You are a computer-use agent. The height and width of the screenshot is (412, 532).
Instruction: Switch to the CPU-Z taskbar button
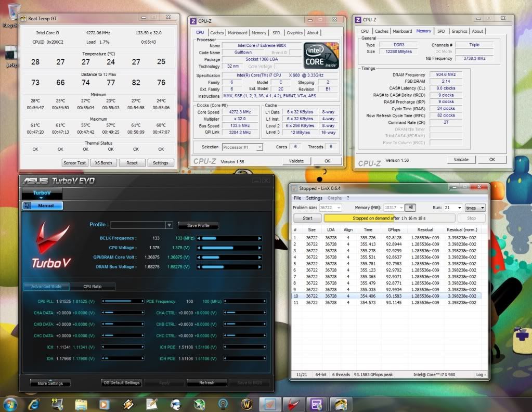pyautogui.click(x=317, y=404)
